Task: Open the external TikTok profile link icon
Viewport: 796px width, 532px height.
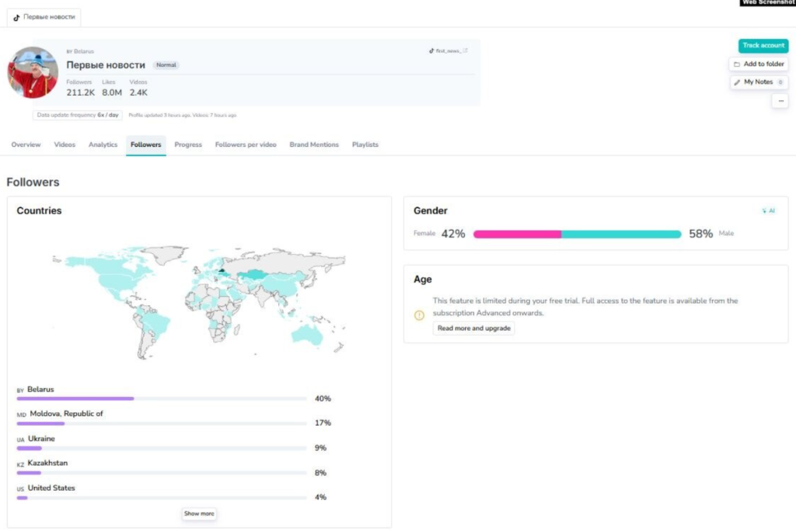Action: click(x=466, y=50)
